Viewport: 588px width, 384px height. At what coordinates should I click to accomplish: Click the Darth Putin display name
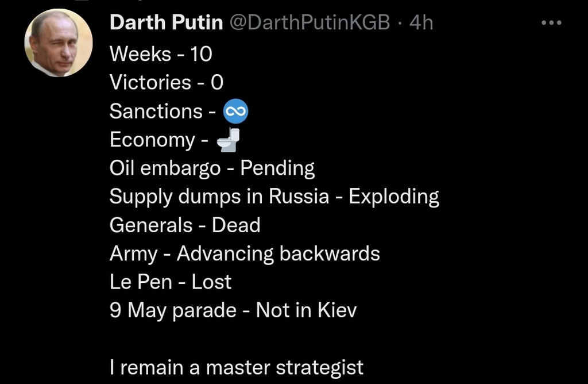click(166, 23)
